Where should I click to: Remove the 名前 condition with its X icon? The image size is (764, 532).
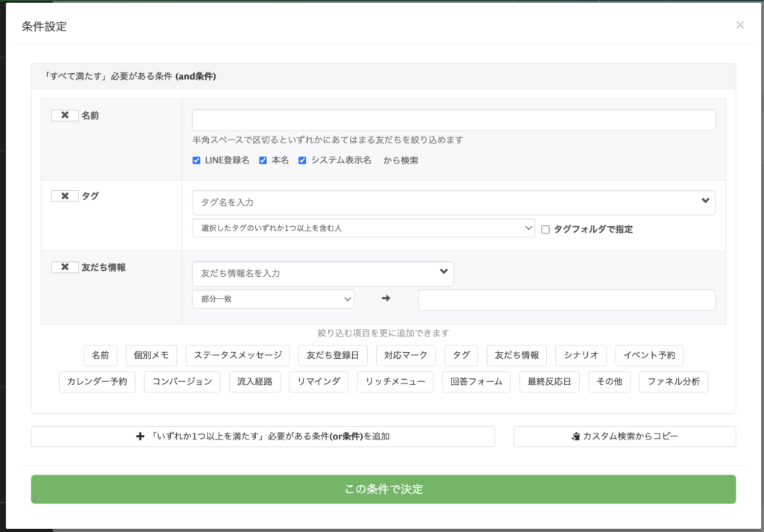coord(65,116)
